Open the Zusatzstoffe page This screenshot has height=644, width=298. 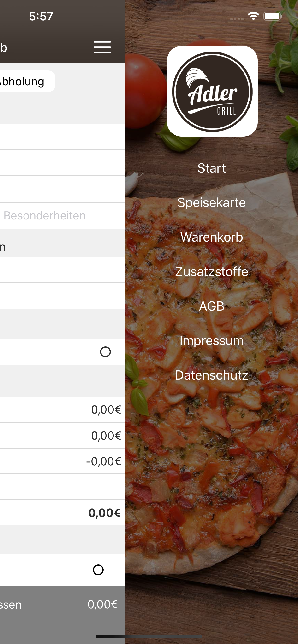[x=212, y=271]
